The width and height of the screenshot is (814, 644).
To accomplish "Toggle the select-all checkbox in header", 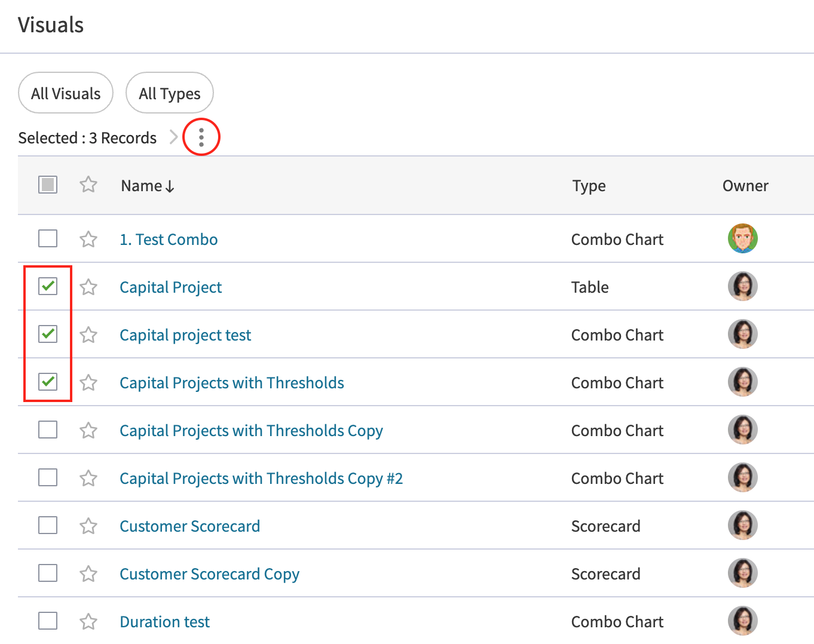I will [x=48, y=185].
